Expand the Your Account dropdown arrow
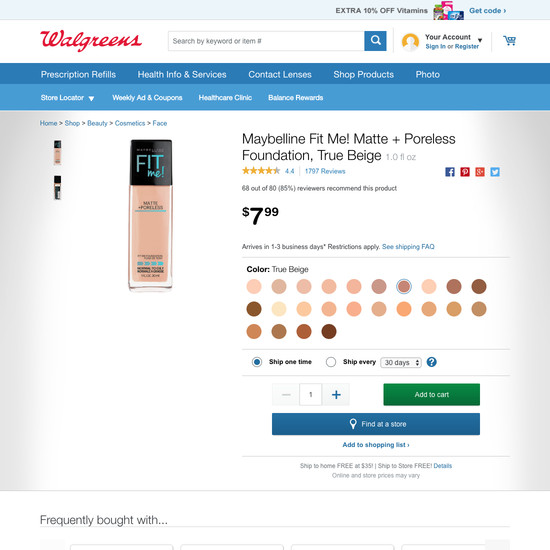 click(x=480, y=40)
